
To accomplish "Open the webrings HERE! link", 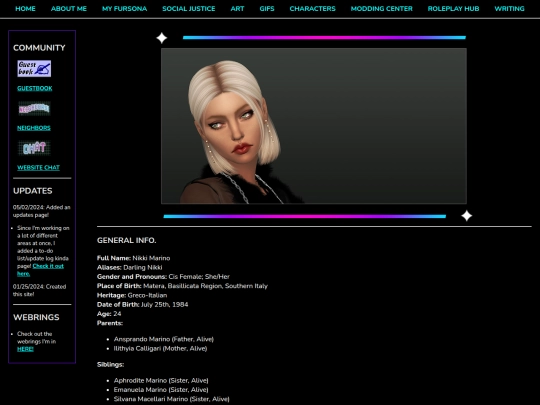I will [25, 349].
